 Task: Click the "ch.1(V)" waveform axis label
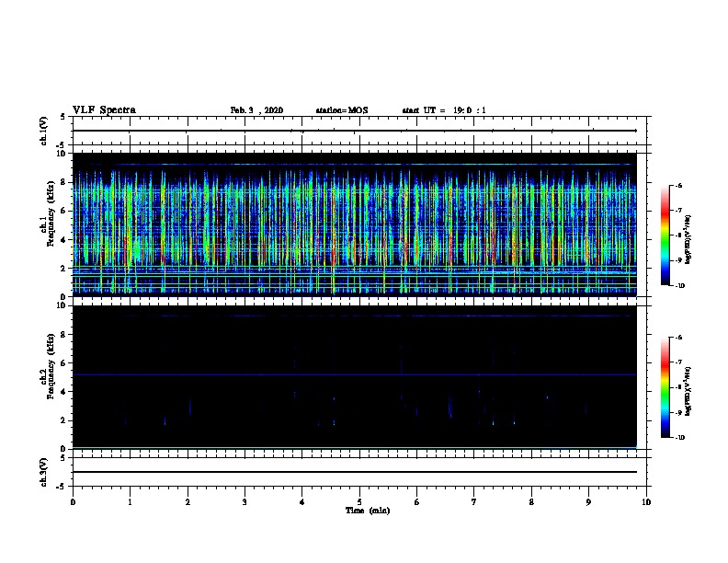(44, 131)
